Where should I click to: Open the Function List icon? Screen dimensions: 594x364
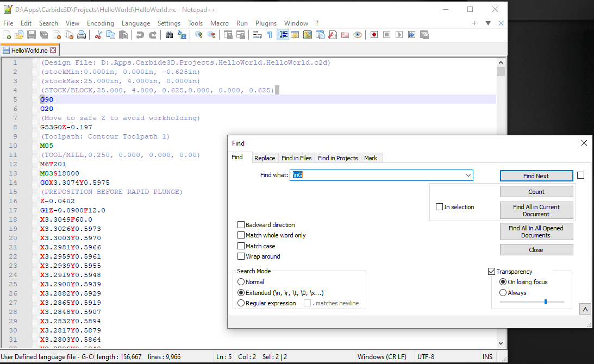pos(333,35)
